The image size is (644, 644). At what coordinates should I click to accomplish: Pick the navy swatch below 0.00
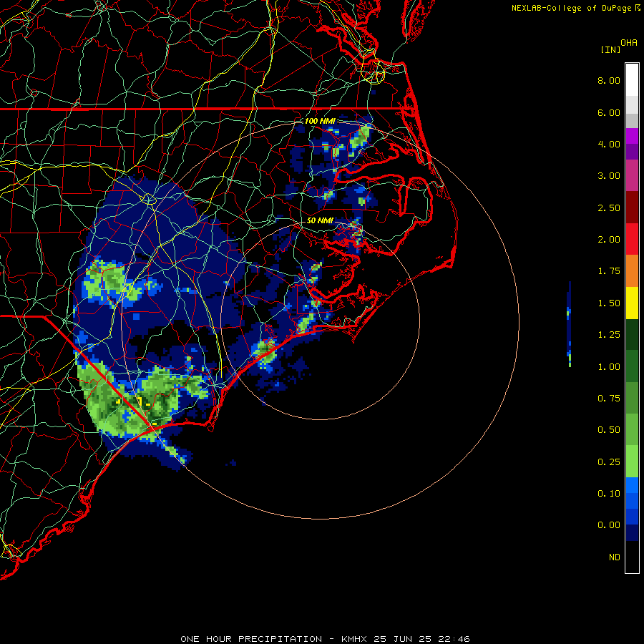tap(632, 533)
